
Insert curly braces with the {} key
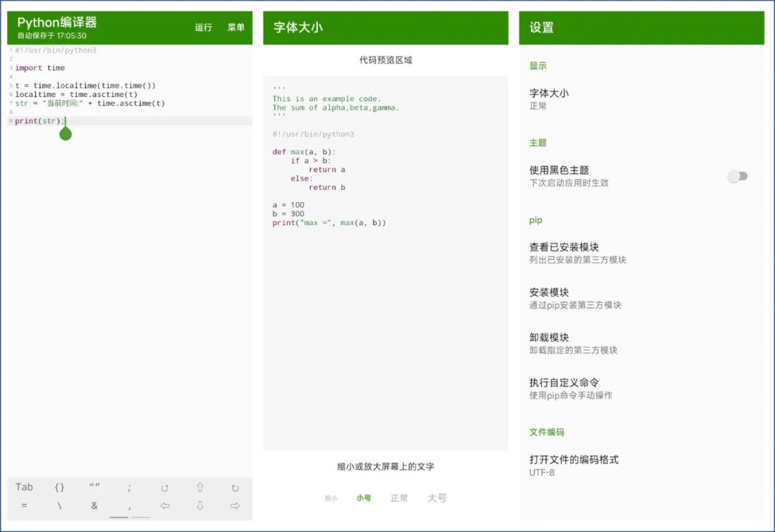point(60,488)
